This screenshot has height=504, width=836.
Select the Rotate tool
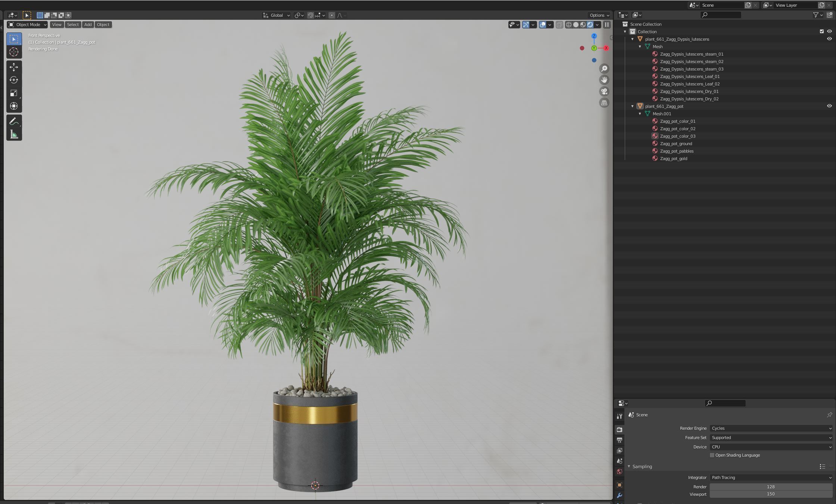point(14,80)
